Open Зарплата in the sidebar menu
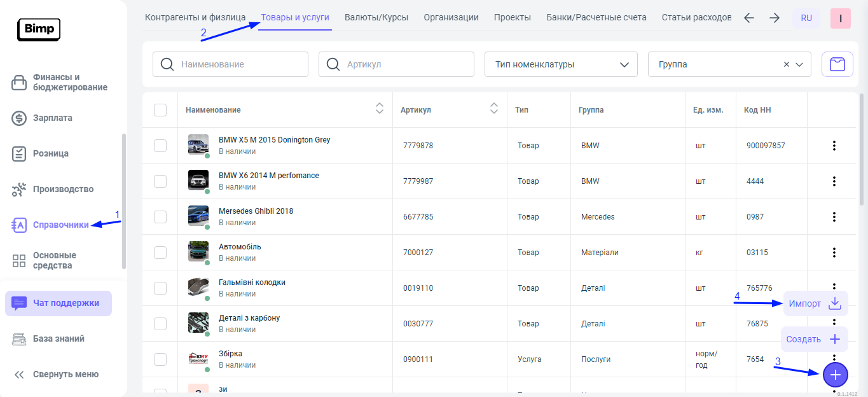This screenshot has width=868, height=397. pos(52,118)
